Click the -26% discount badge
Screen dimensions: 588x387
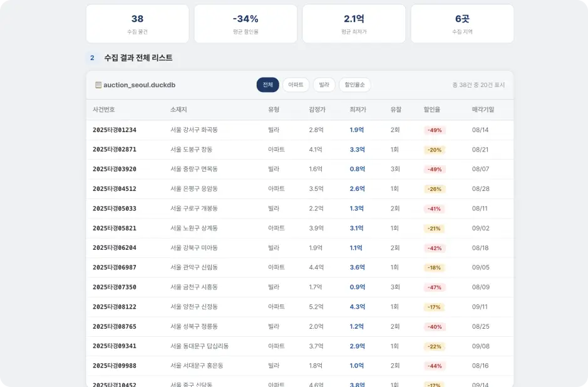pyautogui.click(x=435, y=189)
